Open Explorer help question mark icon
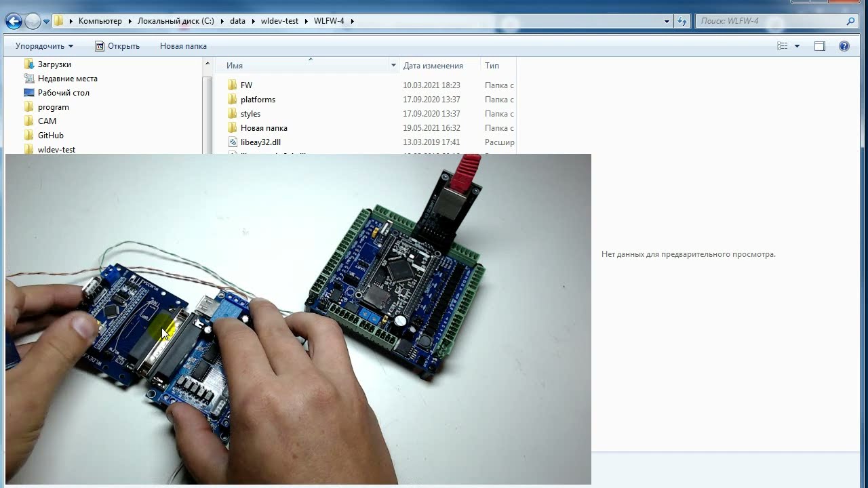The image size is (868, 488). [x=844, y=46]
